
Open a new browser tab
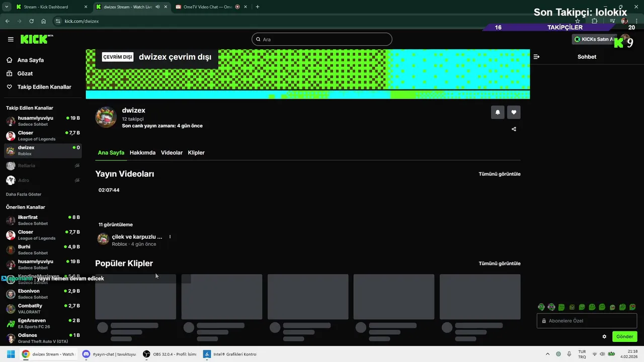[258, 7]
